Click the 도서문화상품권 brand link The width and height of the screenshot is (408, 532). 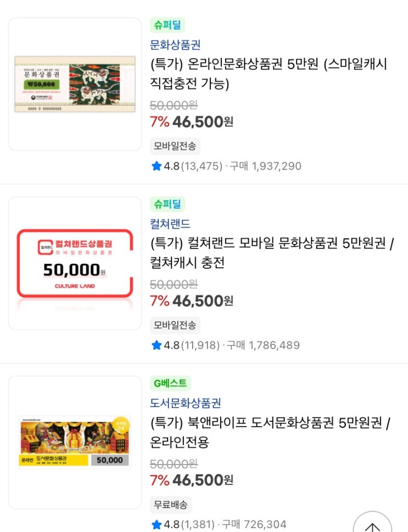point(186,403)
